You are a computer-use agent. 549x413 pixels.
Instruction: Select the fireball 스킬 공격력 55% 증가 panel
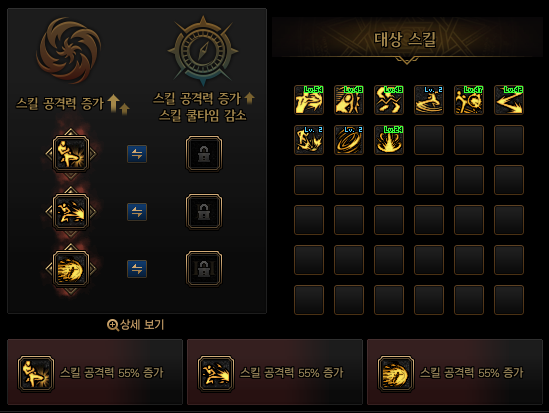pos(455,372)
